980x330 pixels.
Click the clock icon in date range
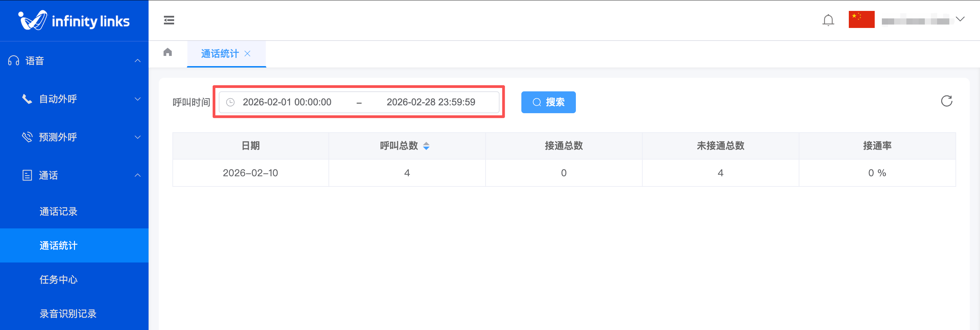point(231,102)
